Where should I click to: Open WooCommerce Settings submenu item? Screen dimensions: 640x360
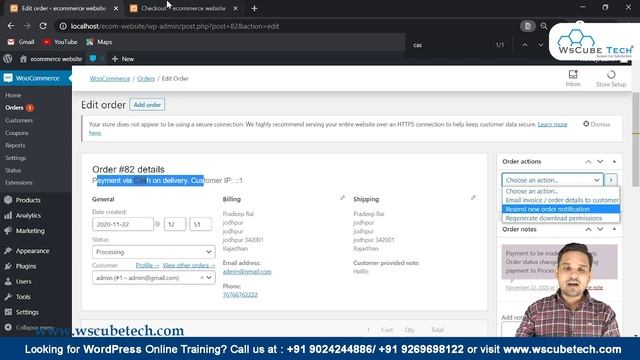(16, 158)
